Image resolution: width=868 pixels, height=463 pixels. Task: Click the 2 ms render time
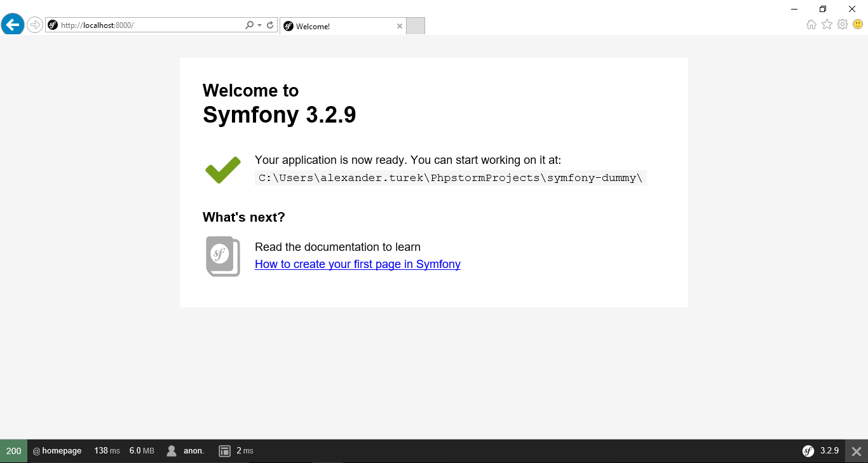tap(245, 451)
